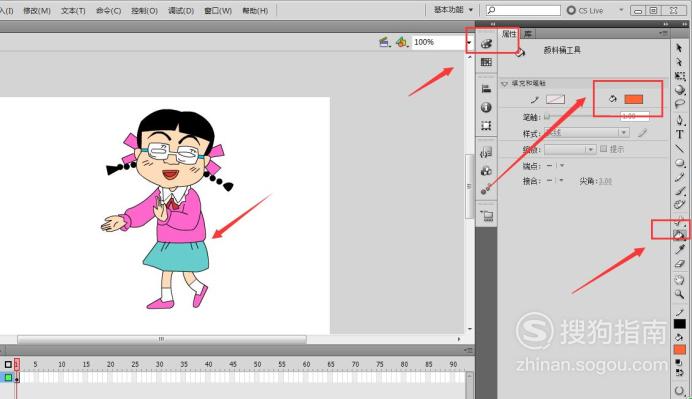
Task: Select the Line tool
Action: point(680,148)
